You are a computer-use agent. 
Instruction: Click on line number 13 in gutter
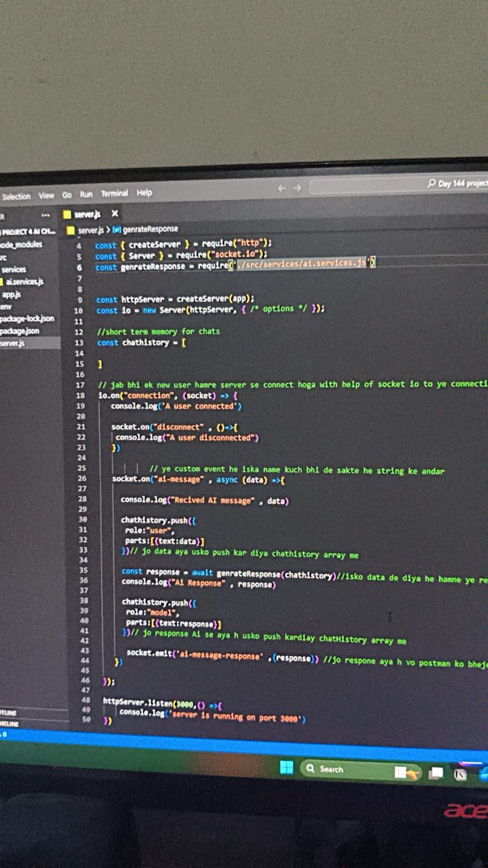79,343
